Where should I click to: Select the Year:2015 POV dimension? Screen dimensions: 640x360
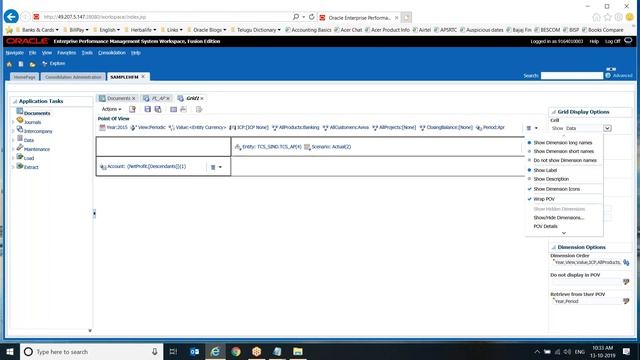(x=113, y=127)
